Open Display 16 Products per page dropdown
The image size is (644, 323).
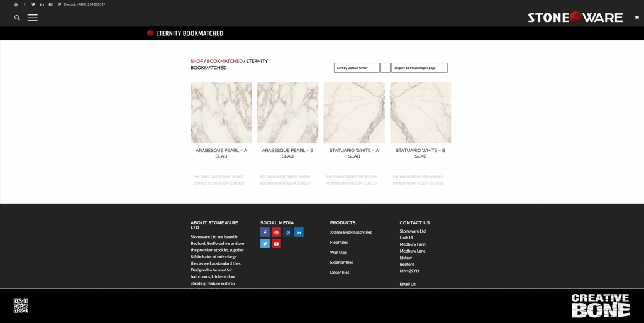pyautogui.click(x=419, y=68)
